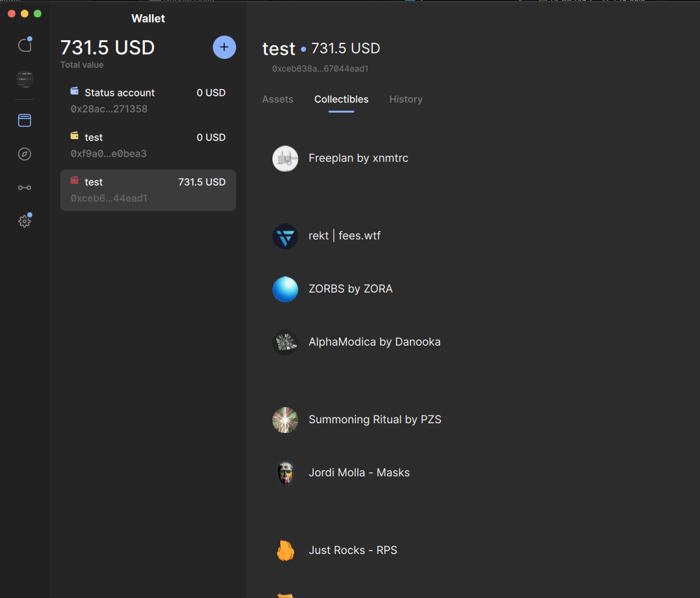
Task: Open the Node management icon
Action: coord(25,188)
